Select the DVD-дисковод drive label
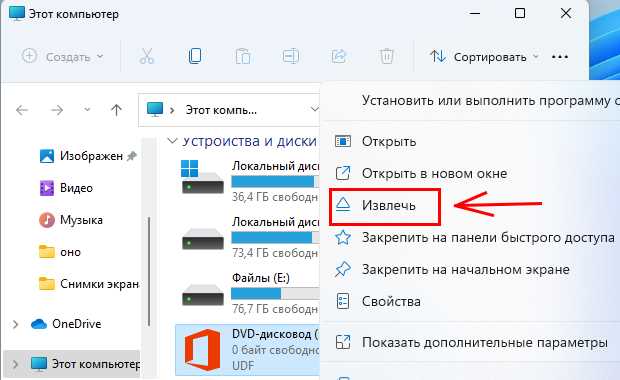Viewport: 620px width, 380px height. tap(275, 335)
